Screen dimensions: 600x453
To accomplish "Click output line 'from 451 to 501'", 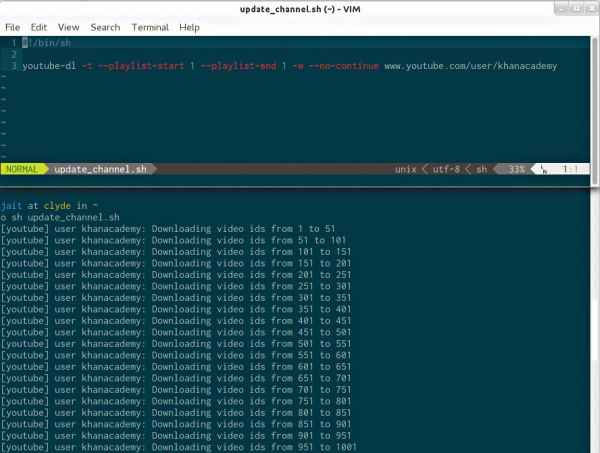I will [x=176, y=332].
